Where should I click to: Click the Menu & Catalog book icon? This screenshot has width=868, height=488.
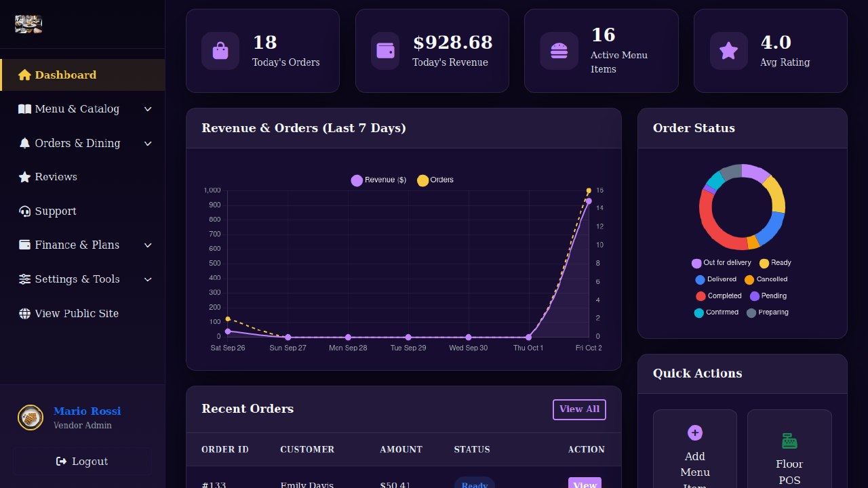25,109
